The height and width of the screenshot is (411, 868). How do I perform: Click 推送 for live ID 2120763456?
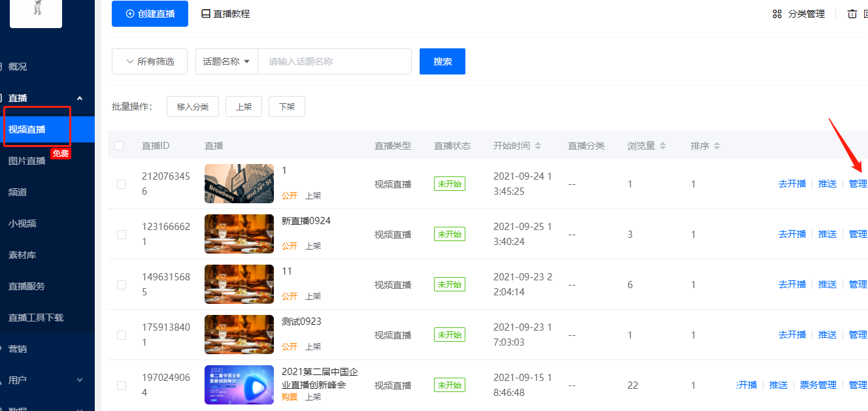[x=827, y=184]
